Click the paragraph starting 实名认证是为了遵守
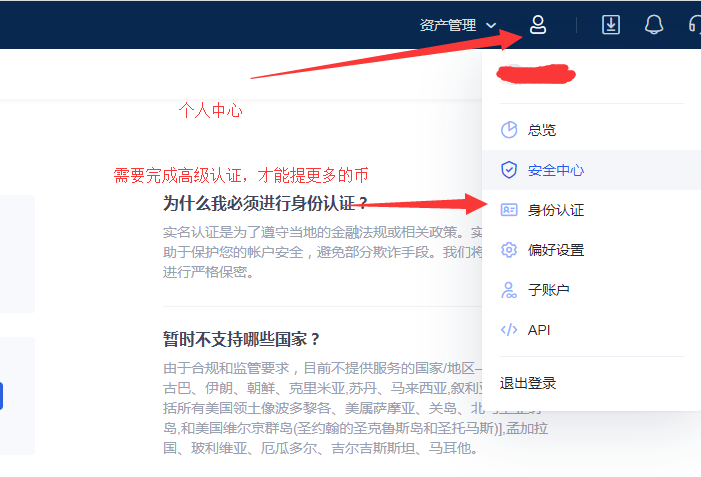Viewport: 701px width, 477px height. 322,252
